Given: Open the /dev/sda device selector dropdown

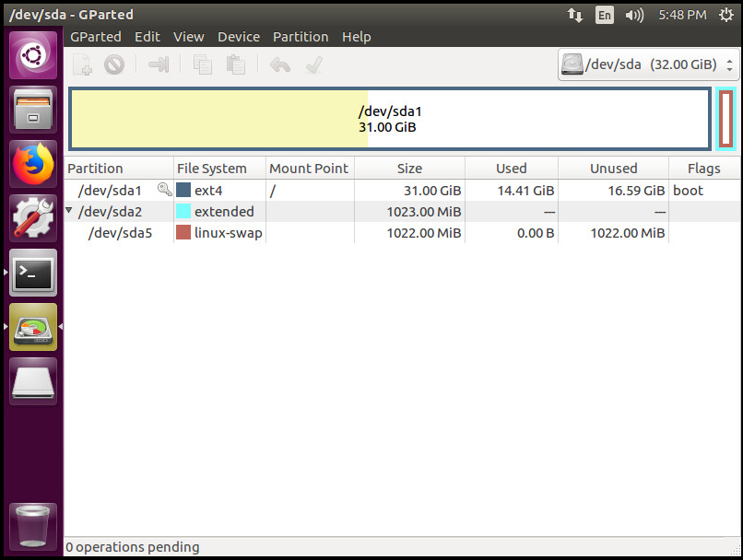Looking at the screenshot, I should (649, 64).
